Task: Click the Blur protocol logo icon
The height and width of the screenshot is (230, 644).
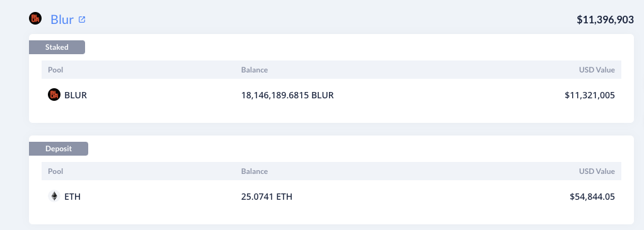Action: coord(35,18)
